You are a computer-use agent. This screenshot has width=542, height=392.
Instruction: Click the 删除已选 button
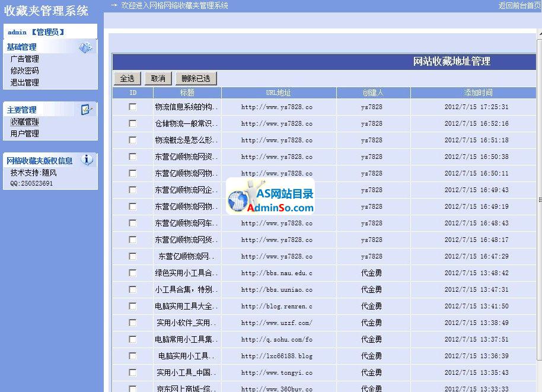[196, 78]
